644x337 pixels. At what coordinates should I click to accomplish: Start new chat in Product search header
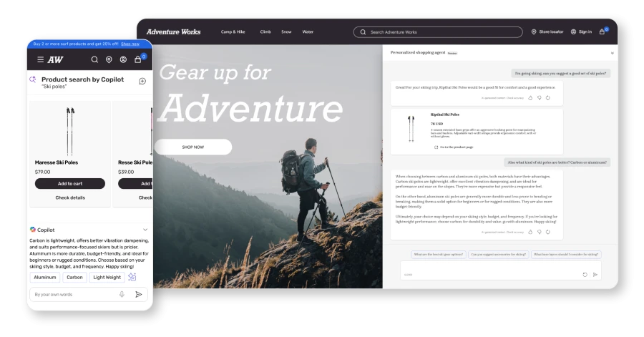[142, 81]
